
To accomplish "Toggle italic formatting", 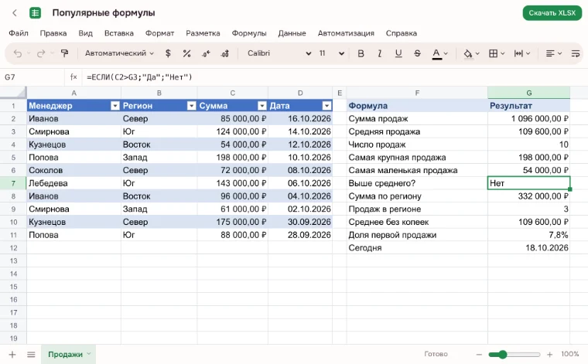I will (x=380, y=53).
